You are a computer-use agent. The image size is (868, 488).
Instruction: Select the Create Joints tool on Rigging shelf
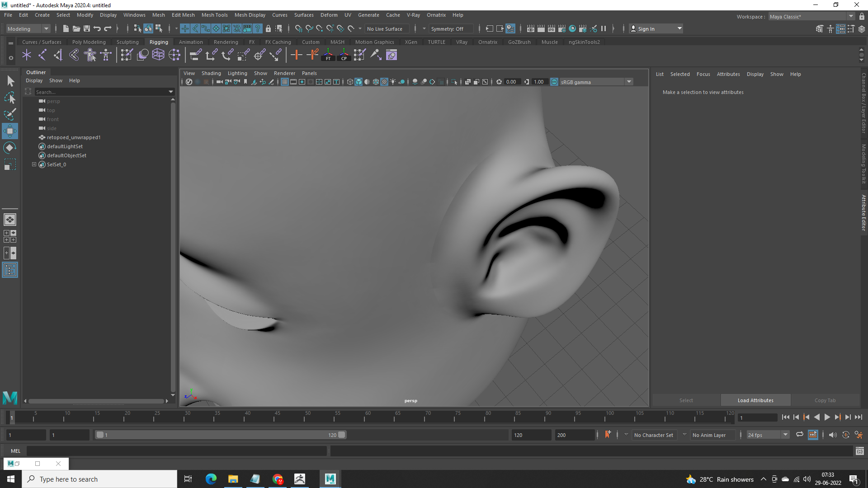coord(42,55)
